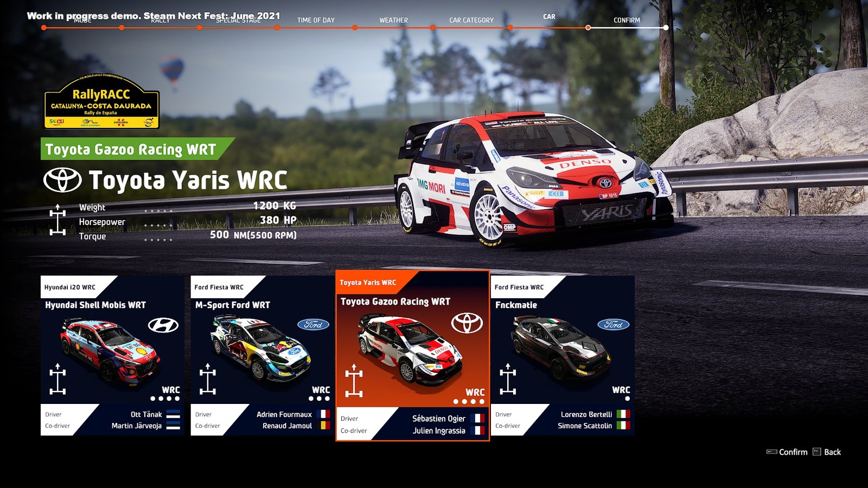Click Julien Ingrassia's French flag

click(478, 431)
